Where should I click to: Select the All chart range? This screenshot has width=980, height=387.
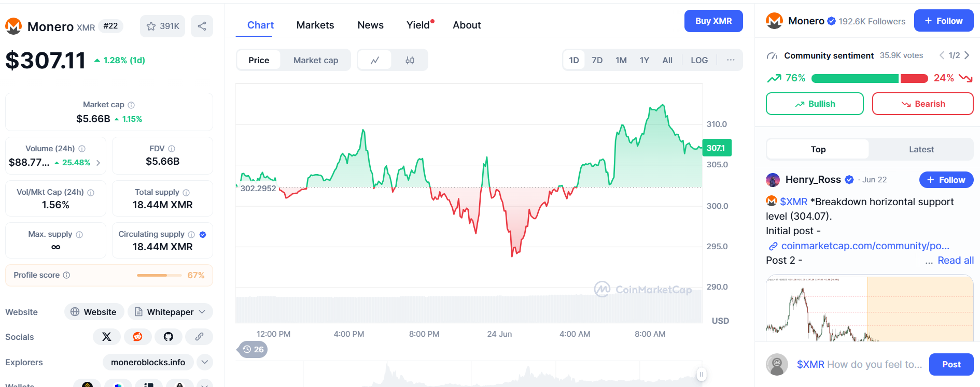[x=667, y=60]
